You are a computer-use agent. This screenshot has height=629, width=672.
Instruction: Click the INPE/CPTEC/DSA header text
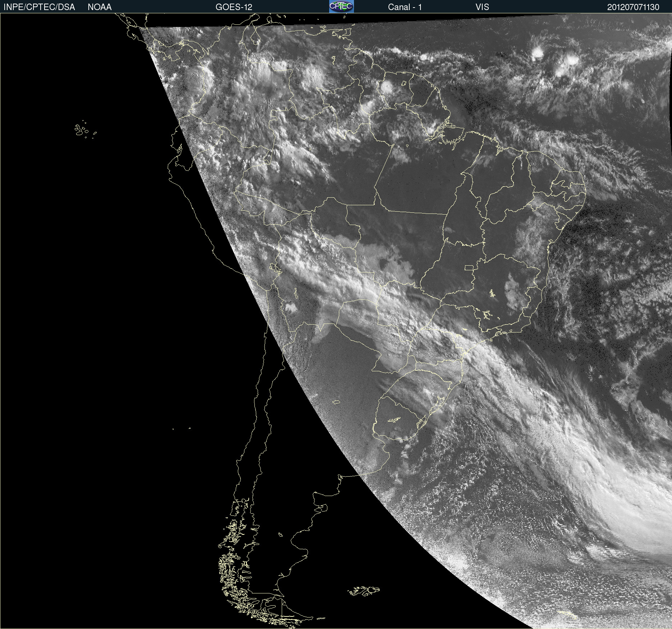39,7
